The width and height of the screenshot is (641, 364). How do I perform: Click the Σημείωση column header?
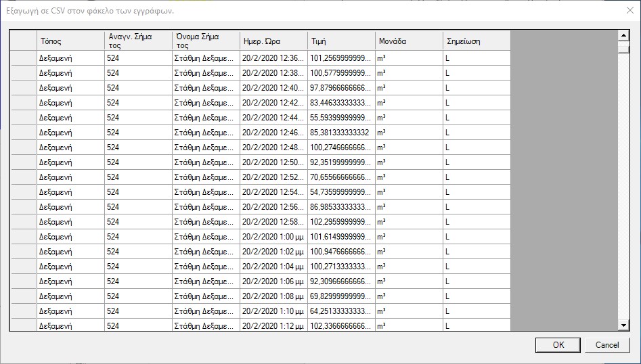tap(477, 41)
